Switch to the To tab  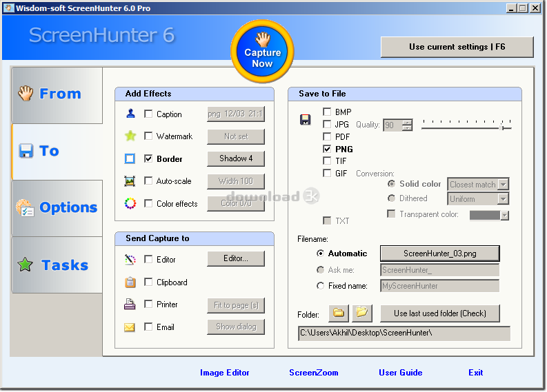click(57, 152)
